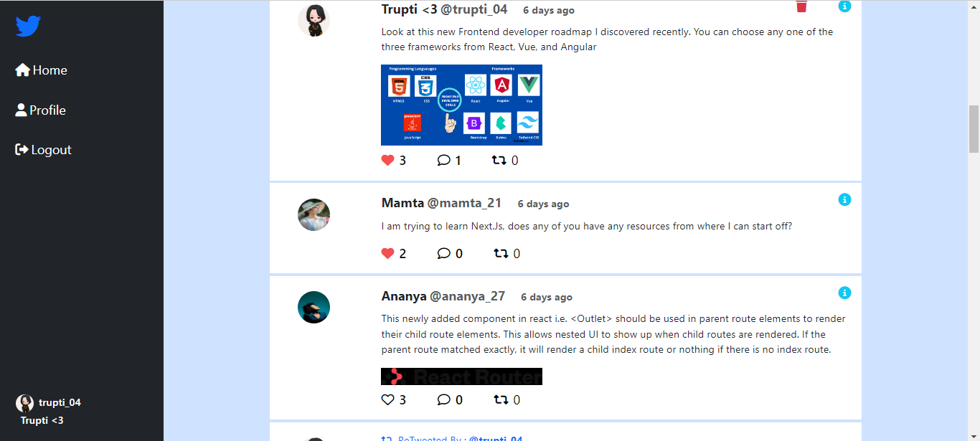
Task: Open React Router image in Ananya's tweet
Action: tap(461, 376)
